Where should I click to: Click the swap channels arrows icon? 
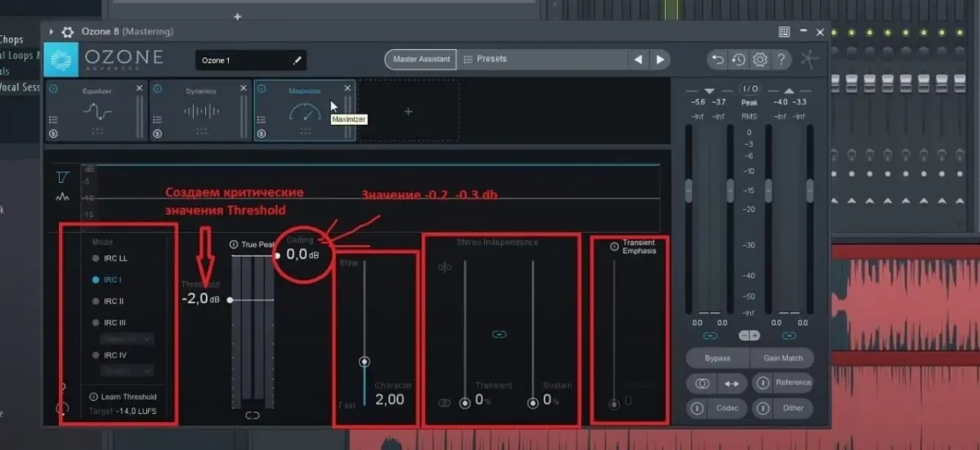(732, 384)
